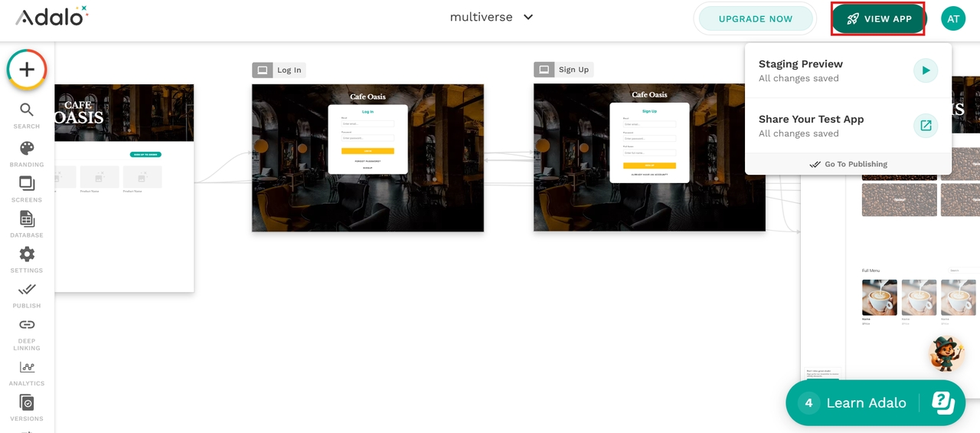Click the View App rocket button
The width and height of the screenshot is (980, 433).
[x=878, y=18]
